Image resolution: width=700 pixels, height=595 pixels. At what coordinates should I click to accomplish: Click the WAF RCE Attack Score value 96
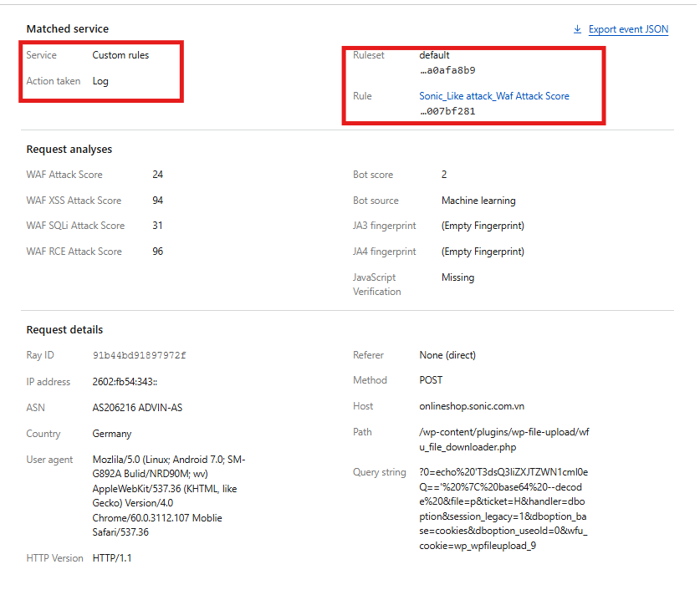coord(157,252)
